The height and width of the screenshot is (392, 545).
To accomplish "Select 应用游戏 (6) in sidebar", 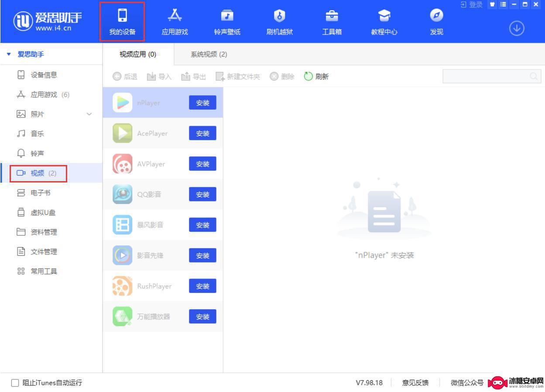I will tap(51, 95).
